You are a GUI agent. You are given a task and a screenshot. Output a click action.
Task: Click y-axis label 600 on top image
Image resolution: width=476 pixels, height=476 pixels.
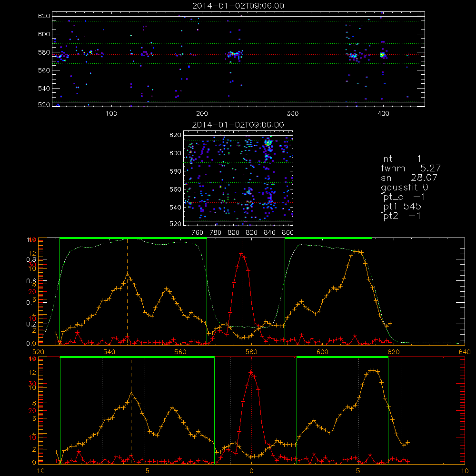(44, 34)
